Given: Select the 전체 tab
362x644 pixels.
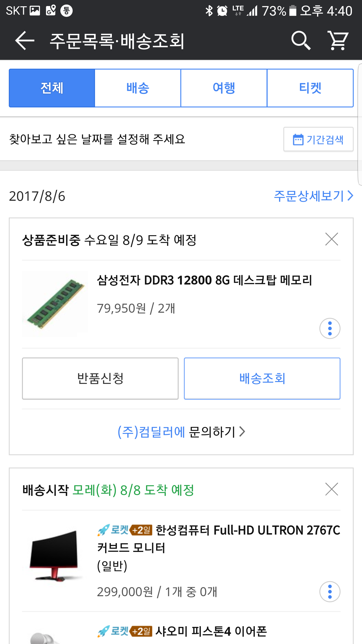Looking at the screenshot, I should [x=52, y=88].
